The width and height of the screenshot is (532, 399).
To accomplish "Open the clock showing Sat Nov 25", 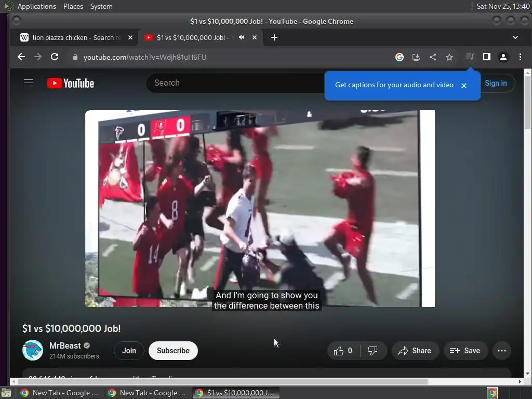I will [x=503, y=6].
